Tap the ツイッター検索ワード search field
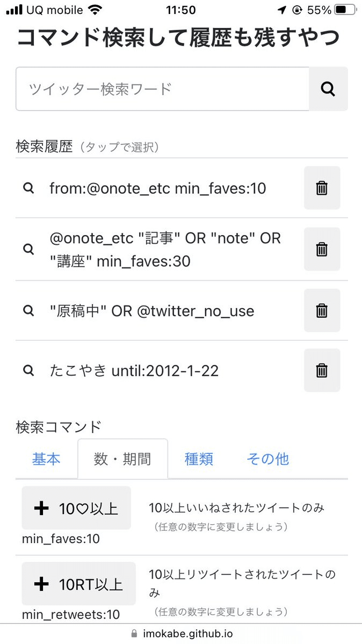The image size is (362, 644). (x=161, y=89)
